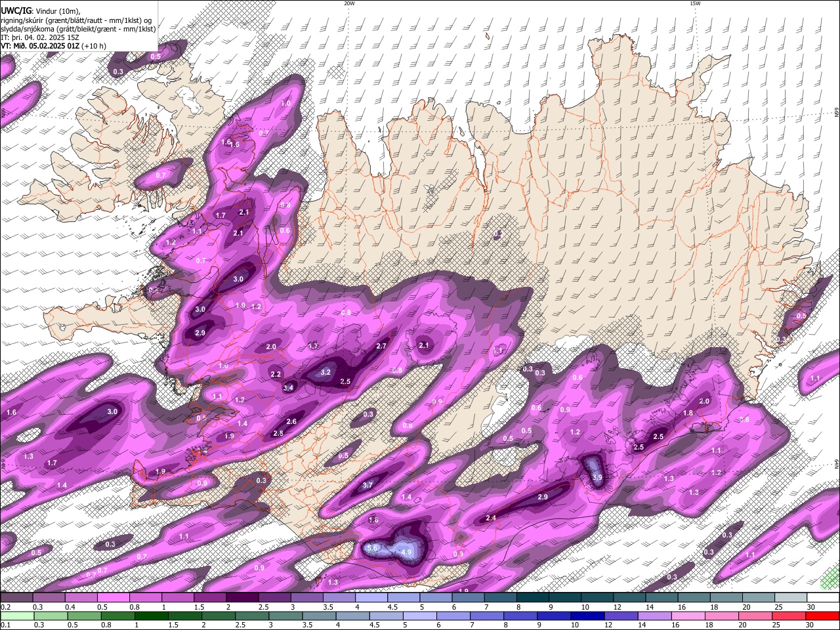Click the 'UWC/IG: Vindur (10m)' title text
Screen dimensions: 840x630
(40, 11)
